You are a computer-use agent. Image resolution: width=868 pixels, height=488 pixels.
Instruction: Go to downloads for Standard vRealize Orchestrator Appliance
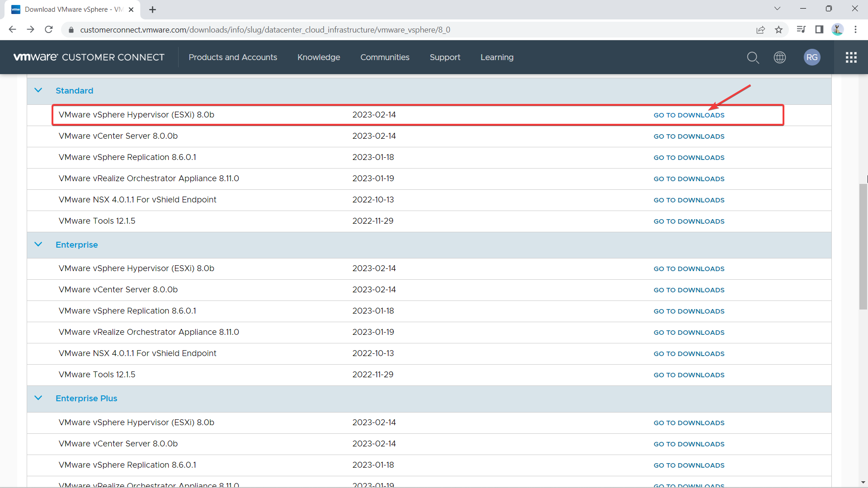tap(689, 179)
